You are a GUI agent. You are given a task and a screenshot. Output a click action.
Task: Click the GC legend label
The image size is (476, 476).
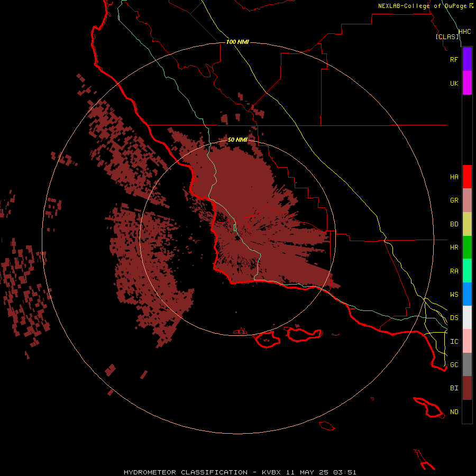coord(454,365)
